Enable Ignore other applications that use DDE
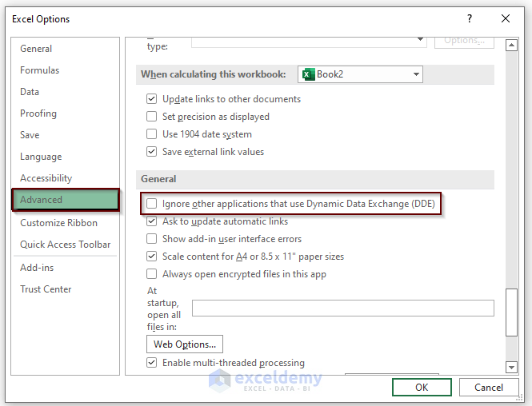The height and width of the screenshot is (406, 532). [152, 204]
